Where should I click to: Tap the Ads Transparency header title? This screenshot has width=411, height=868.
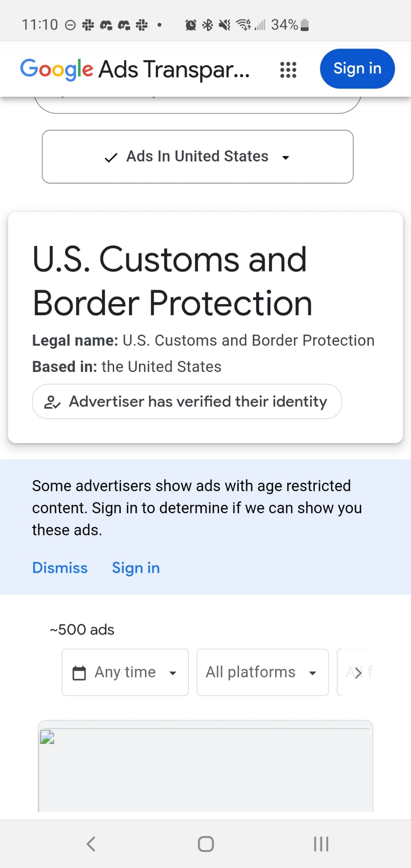coord(174,69)
